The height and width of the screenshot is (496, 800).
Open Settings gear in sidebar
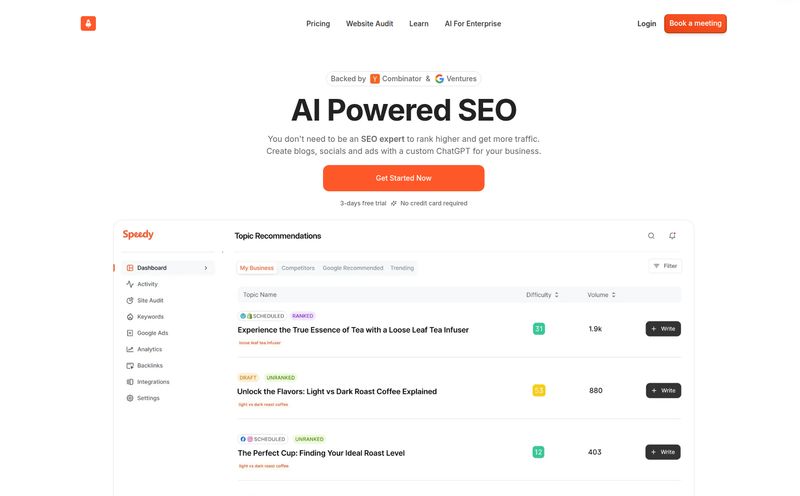pyautogui.click(x=130, y=398)
